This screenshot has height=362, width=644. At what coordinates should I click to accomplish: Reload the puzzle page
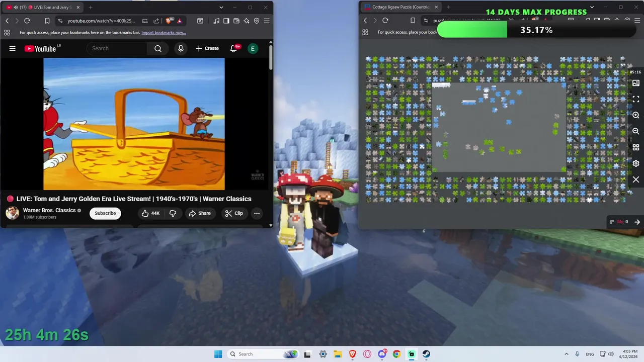tap(385, 21)
